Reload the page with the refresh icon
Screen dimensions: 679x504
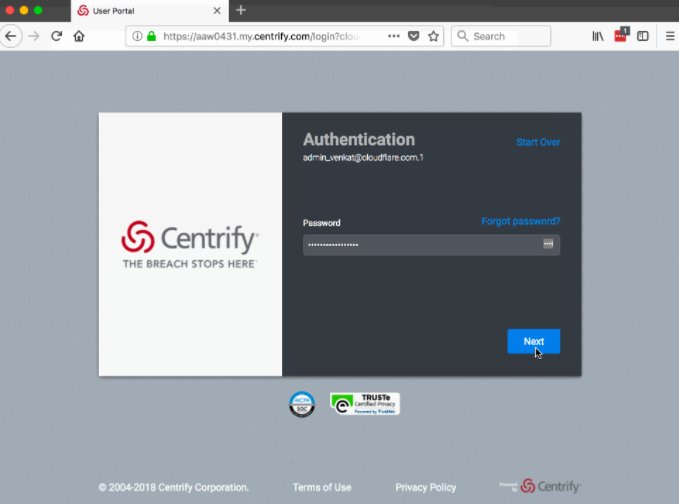[x=57, y=36]
